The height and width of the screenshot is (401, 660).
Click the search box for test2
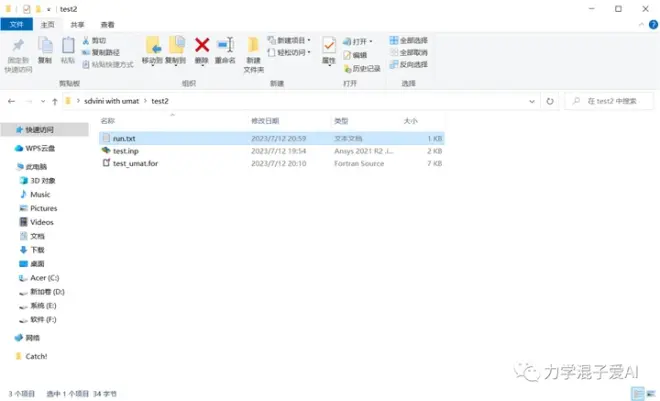612,101
